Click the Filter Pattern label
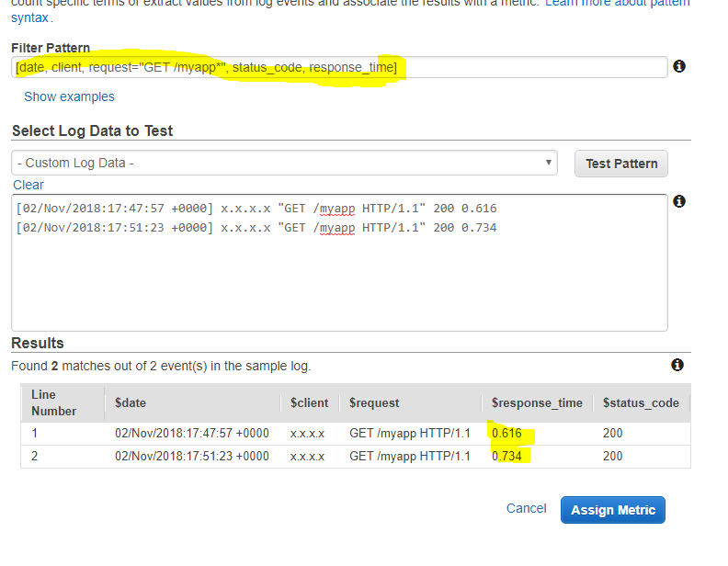Image resolution: width=728 pixels, height=566 pixels. click(51, 48)
